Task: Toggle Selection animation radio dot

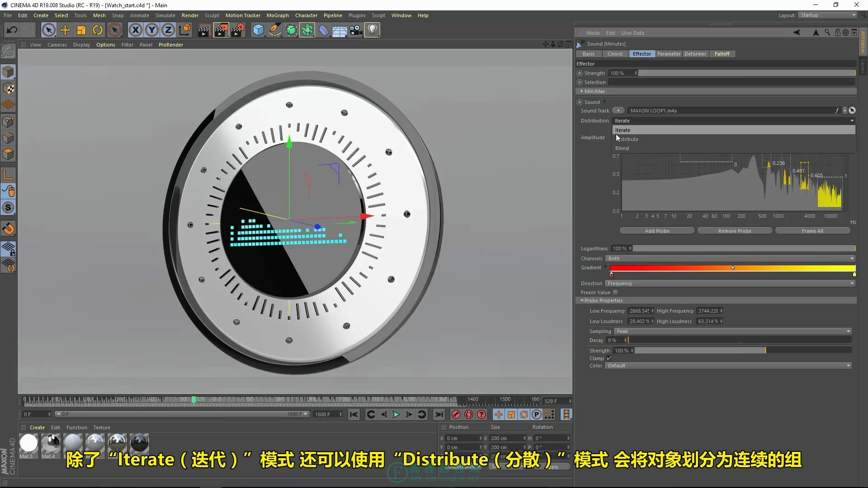Action: 580,82
